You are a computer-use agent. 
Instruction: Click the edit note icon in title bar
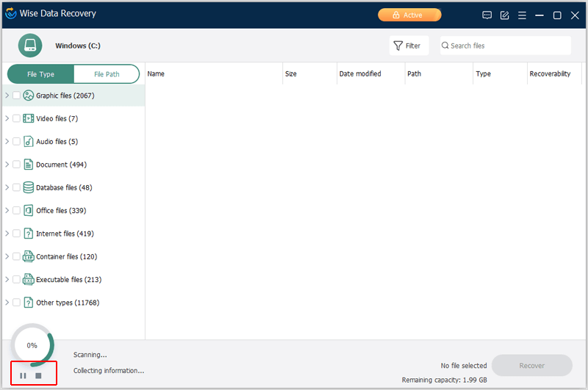point(504,15)
